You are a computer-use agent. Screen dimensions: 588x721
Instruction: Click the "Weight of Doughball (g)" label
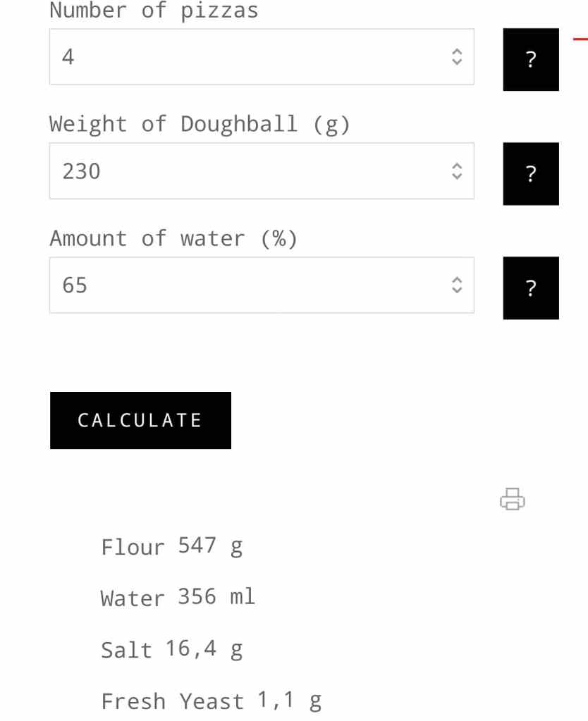click(x=200, y=125)
